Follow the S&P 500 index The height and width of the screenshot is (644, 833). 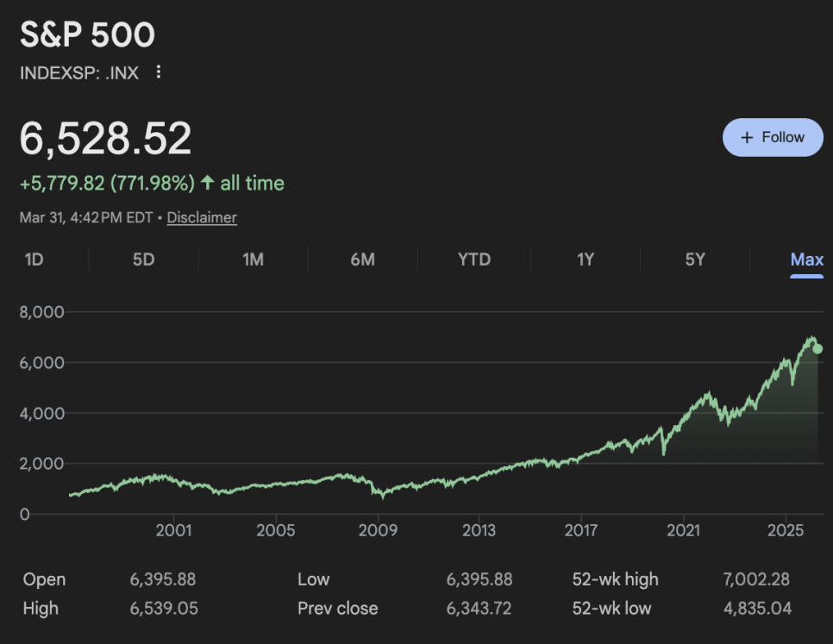coord(773,137)
